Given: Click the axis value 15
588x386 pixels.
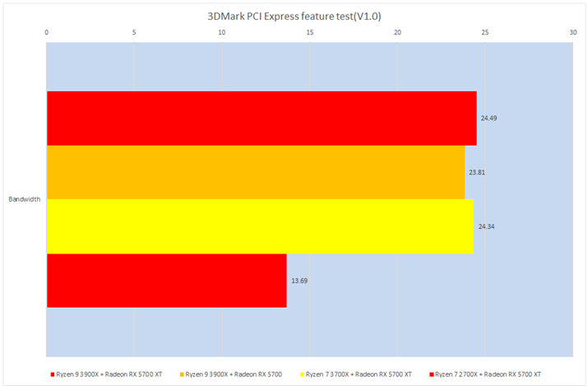Looking at the screenshot, I should 310,33.
